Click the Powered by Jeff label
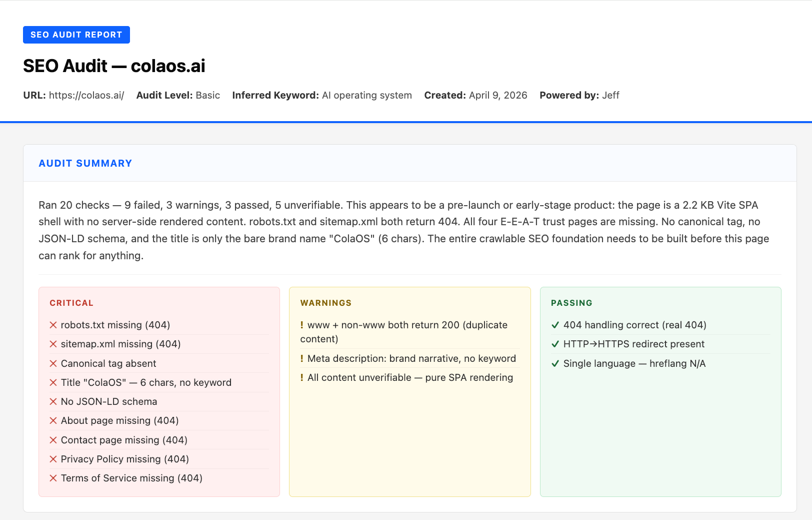 pyautogui.click(x=579, y=95)
